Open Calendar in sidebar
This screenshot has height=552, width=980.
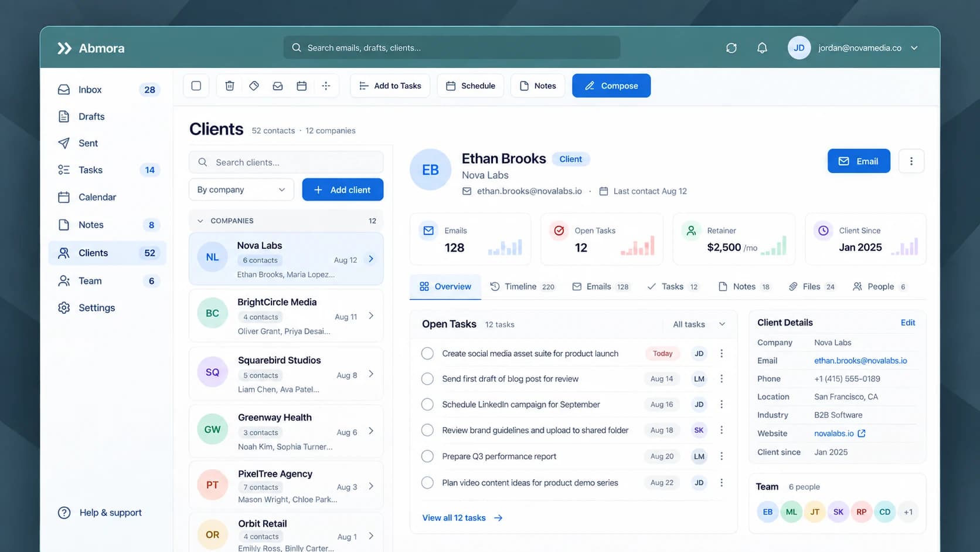click(107, 197)
